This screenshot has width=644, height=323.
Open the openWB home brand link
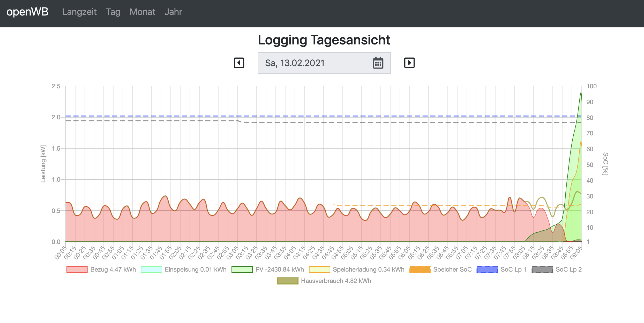27,12
